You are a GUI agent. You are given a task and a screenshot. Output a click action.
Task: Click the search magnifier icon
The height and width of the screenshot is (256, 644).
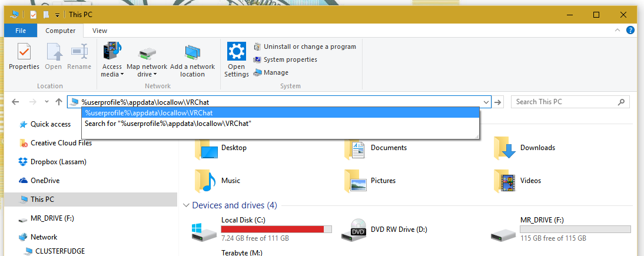coord(622,102)
